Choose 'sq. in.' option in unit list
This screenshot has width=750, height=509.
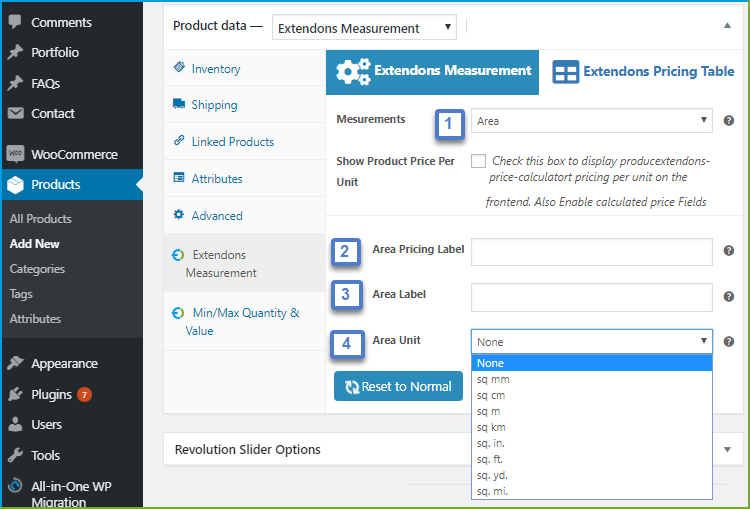592,443
